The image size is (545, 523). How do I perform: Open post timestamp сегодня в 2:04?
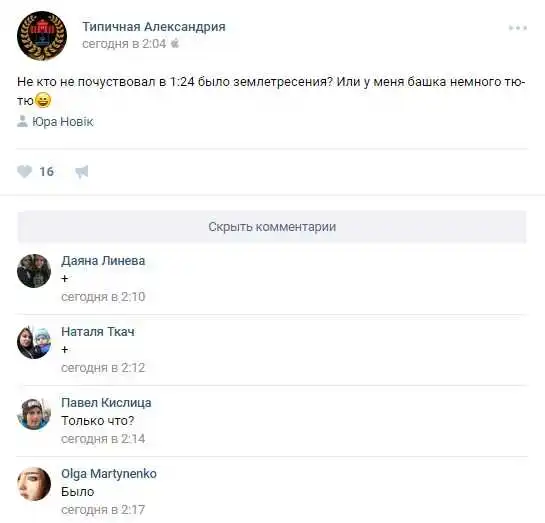pyautogui.click(x=124, y=44)
